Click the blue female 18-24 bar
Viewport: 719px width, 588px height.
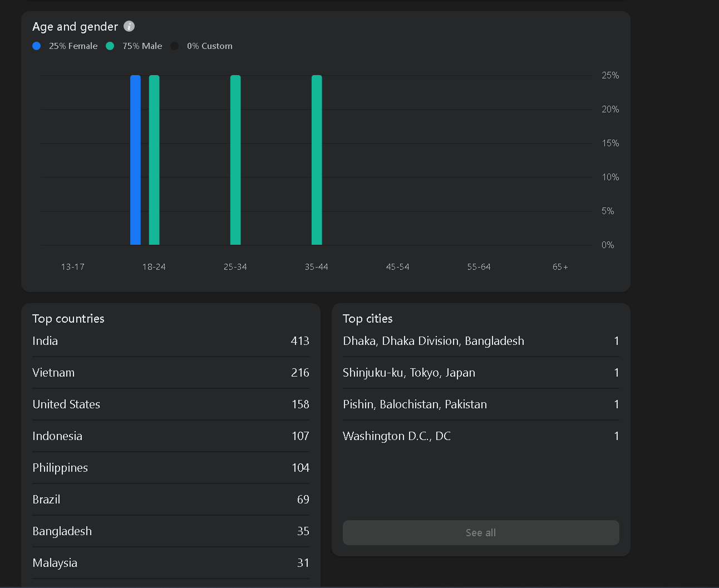click(135, 160)
